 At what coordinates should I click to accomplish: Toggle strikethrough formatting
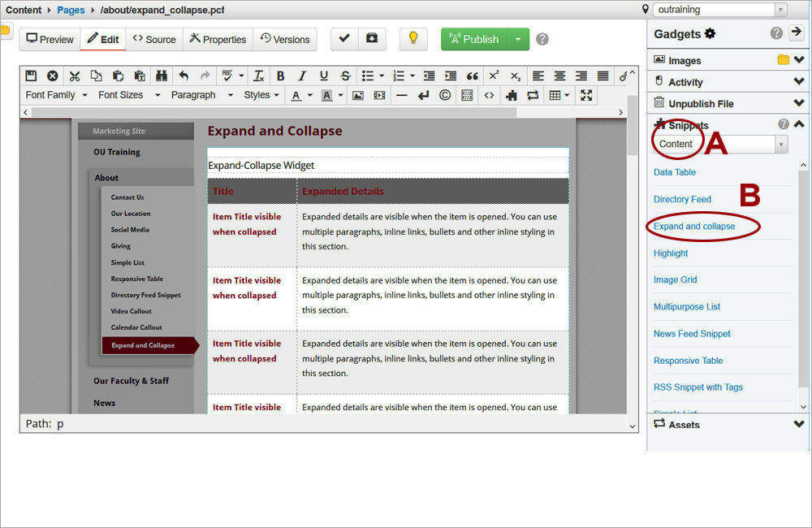click(x=345, y=76)
